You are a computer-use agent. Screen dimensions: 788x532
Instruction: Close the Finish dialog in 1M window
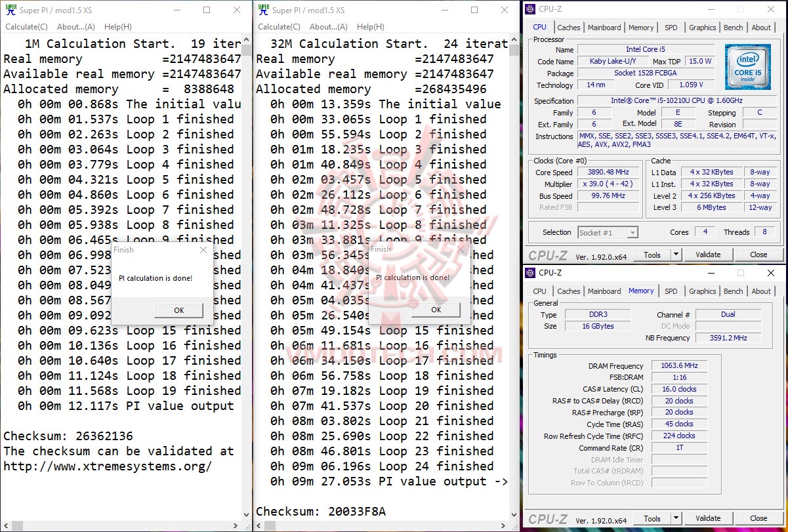[203, 250]
